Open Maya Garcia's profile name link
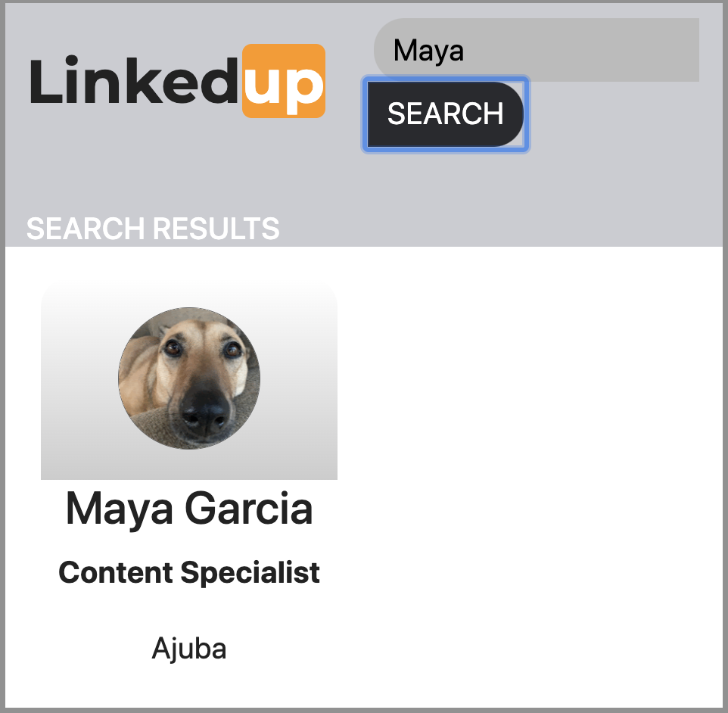The image size is (728, 713). click(x=188, y=510)
